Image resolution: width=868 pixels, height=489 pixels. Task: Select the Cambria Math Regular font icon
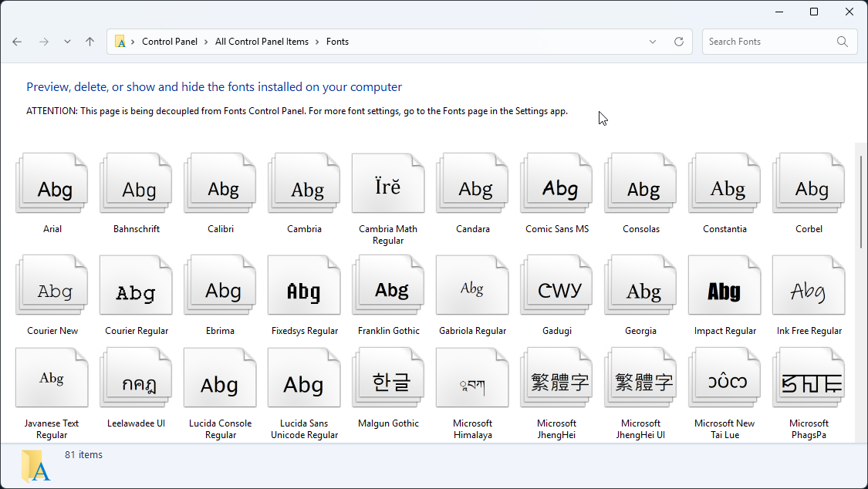pos(388,183)
